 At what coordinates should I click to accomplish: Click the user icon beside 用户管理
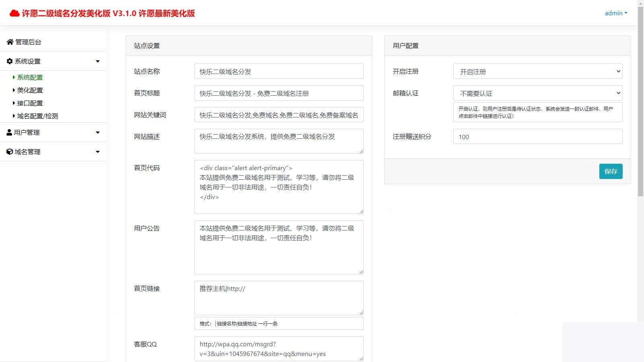9,132
